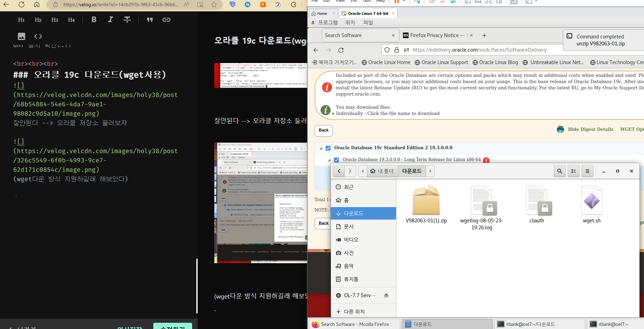Open 사진 in file manager sidebar
Screen dimensions: 644x329
363,253
